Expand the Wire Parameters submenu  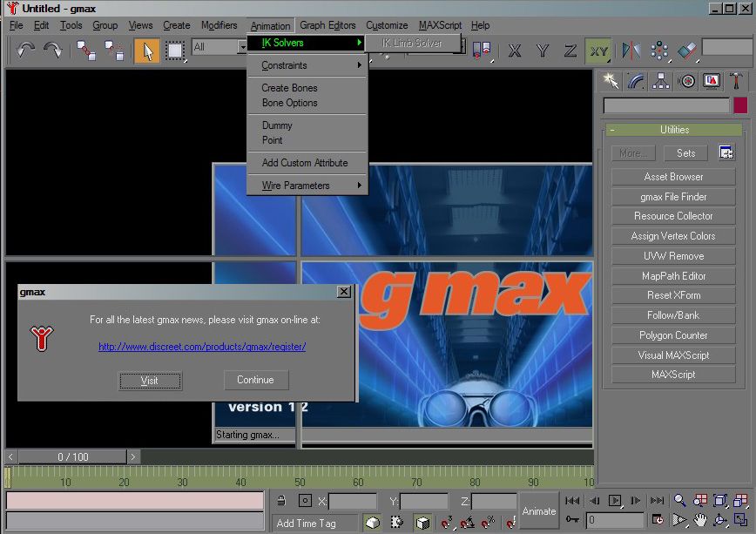(307, 186)
